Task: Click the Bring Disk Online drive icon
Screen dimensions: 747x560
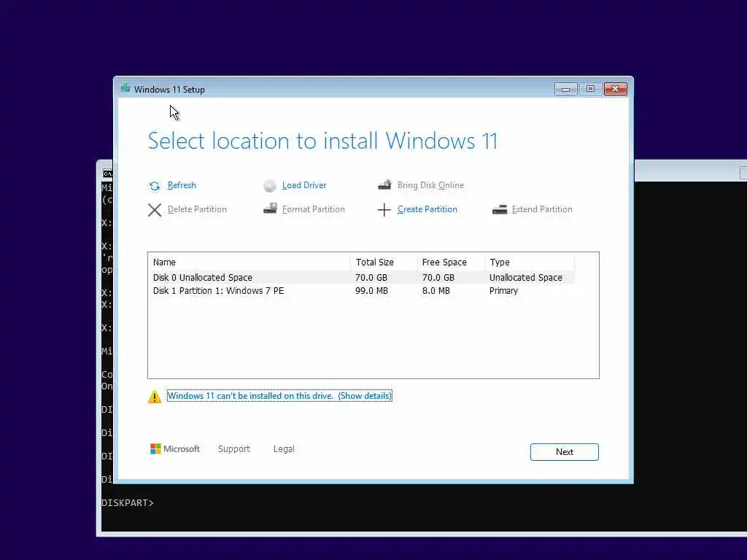Action: tap(384, 184)
